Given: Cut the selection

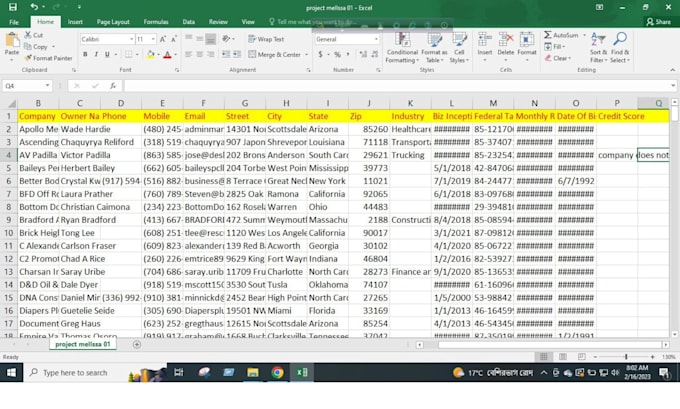Looking at the screenshot, I should (x=34, y=35).
